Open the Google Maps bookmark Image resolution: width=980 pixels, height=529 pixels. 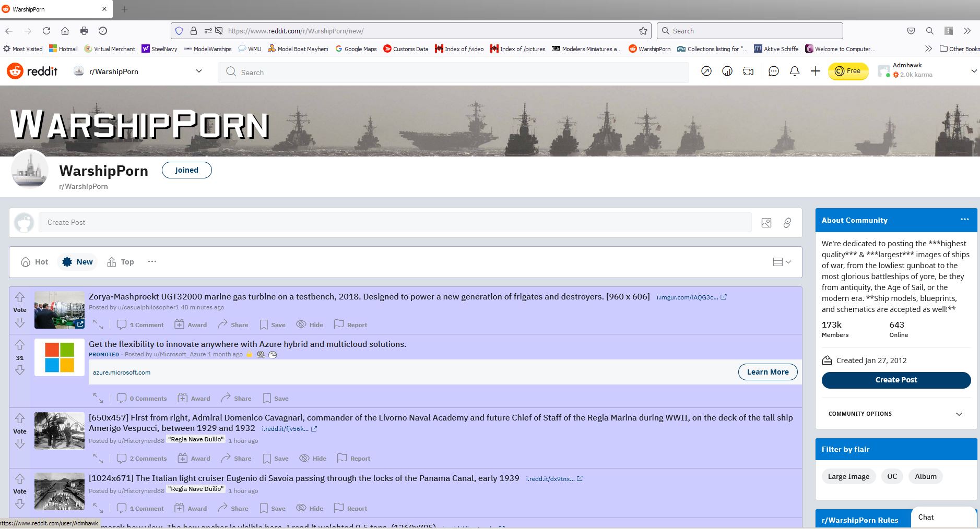(x=356, y=49)
